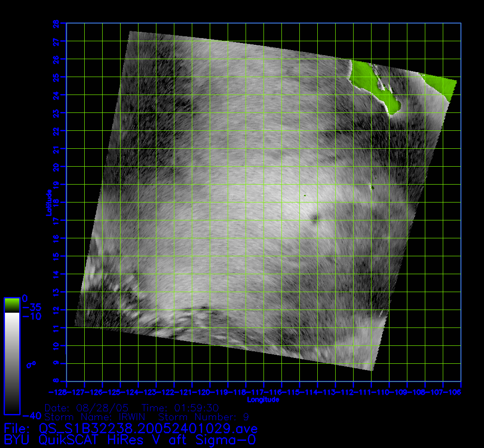Click the 20 latitude tick label

click(x=57, y=166)
